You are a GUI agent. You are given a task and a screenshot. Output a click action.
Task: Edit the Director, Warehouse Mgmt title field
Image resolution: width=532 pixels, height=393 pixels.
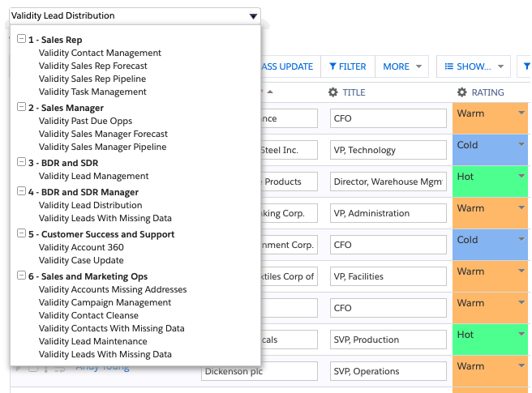coord(388,182)
